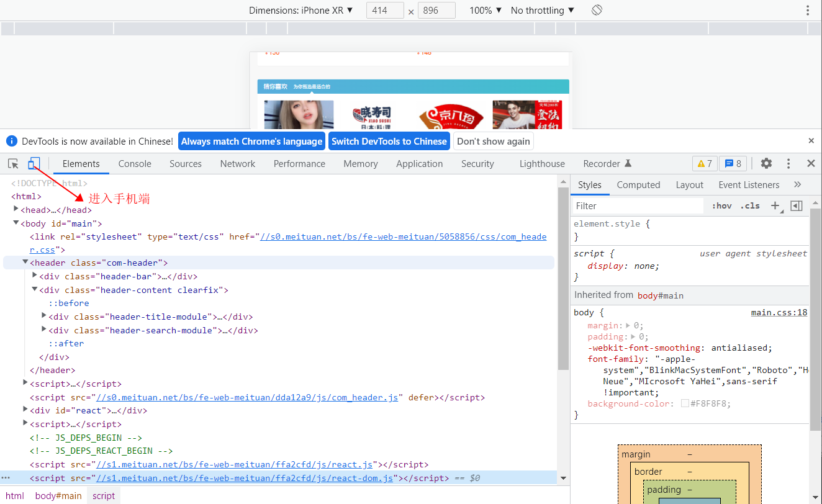Open the Performance tab
822x504 pixels.
pos(300,164)
